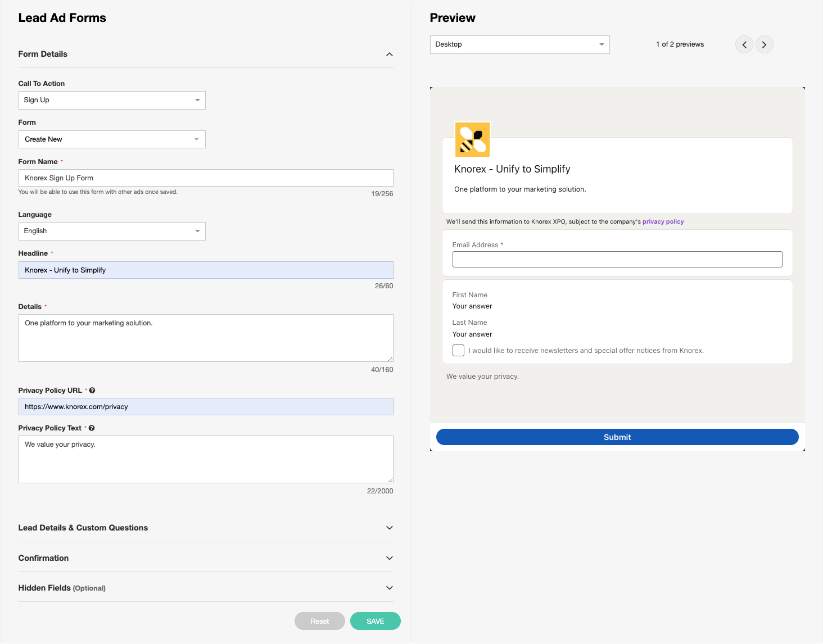Open the Form selection dropdown
The height and width of the screenshot is (644, 823).
point(112,139)
